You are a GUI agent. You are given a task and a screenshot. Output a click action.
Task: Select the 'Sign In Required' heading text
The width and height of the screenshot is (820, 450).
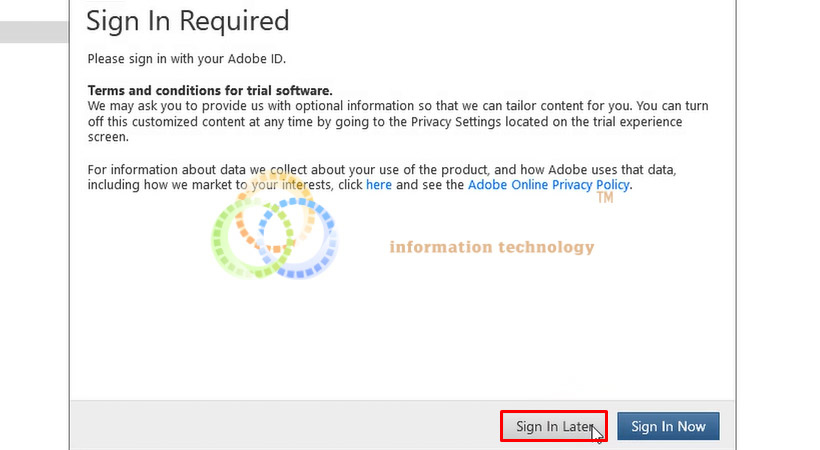pyautogui.click(x=188, y=21)
